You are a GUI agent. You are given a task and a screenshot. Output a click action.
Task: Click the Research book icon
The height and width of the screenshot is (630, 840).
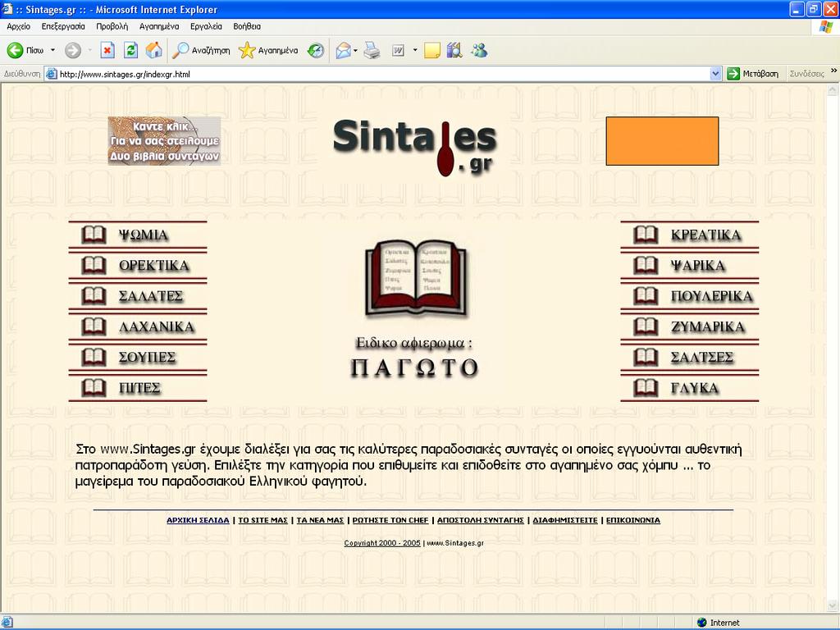454,50
